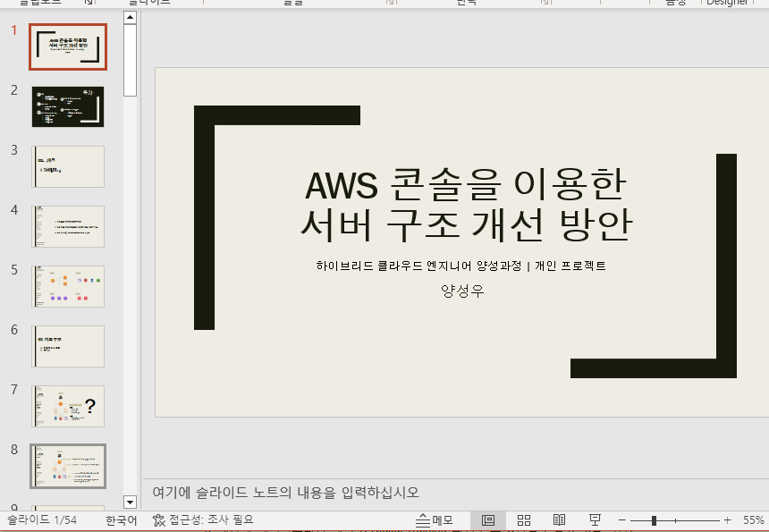Select slide 6 thumbnail

tap(68, 346)
